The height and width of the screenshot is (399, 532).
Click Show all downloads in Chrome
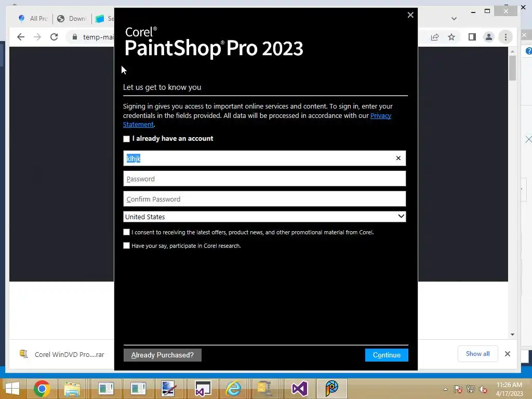[x=478, y=353]
